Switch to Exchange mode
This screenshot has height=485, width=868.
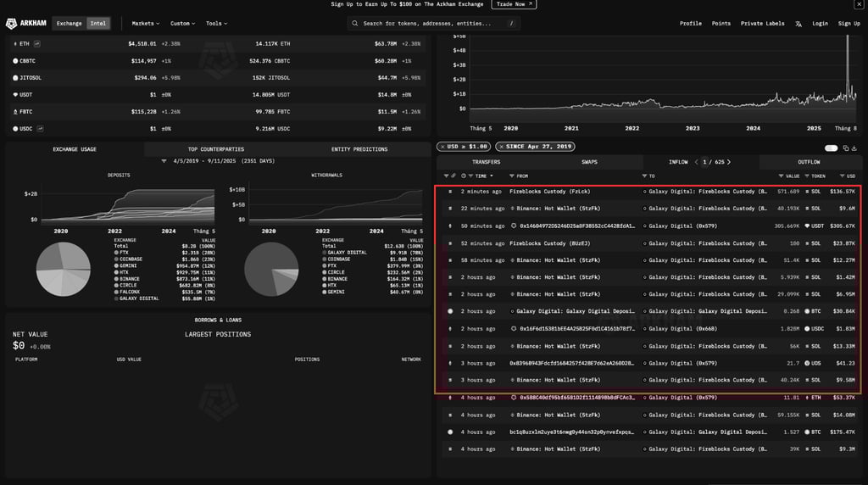[x=70, y=23]
